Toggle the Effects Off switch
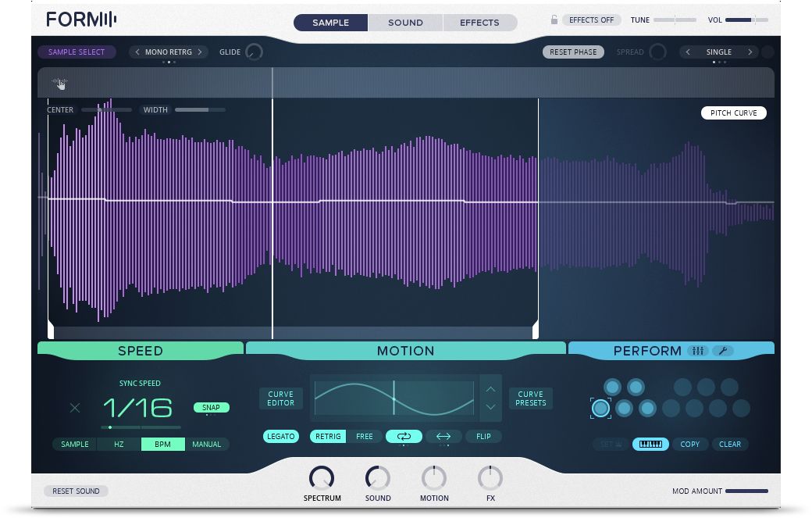The width and height of the screenshot is (812, 518). (x=591, y=20)
